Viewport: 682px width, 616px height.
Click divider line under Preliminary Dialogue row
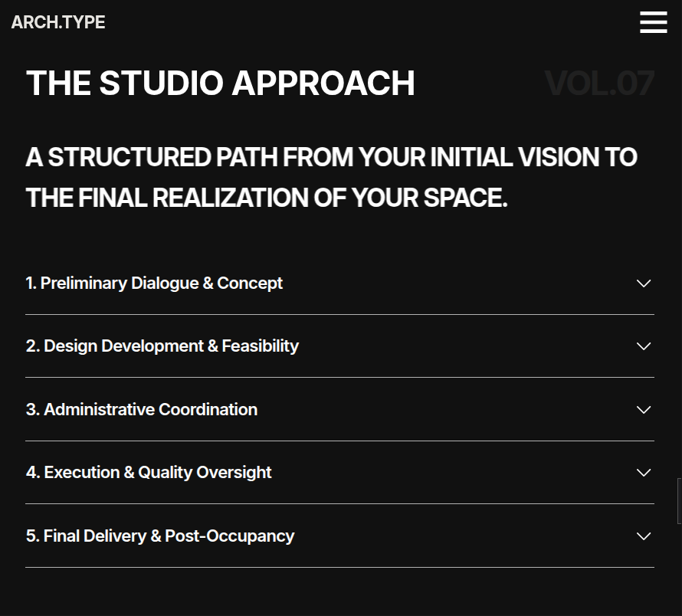click(x=339, y=315)
